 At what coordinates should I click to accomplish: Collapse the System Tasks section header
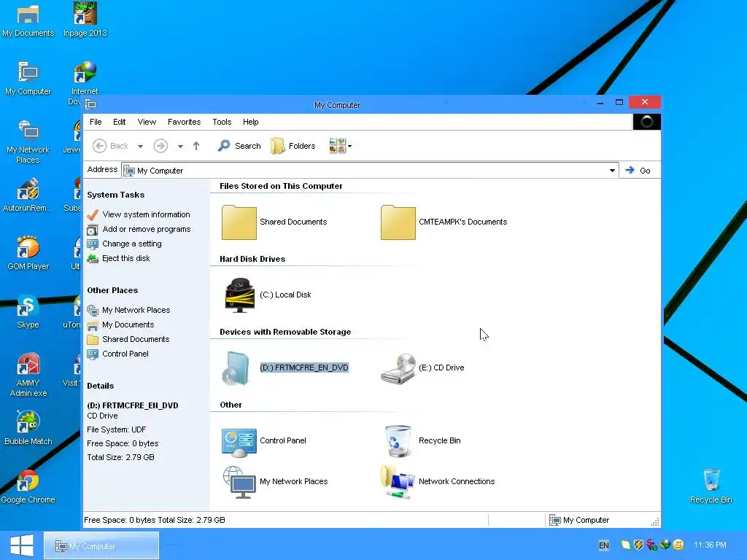(x=116, y=195)
